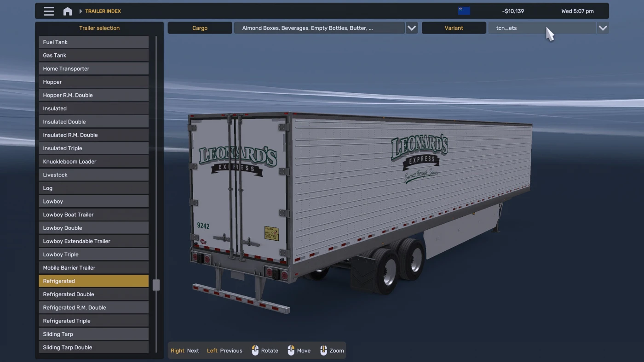Open the cargo list dropdown chevron
The width and height of the screenshot is (644, 362).
411,28
